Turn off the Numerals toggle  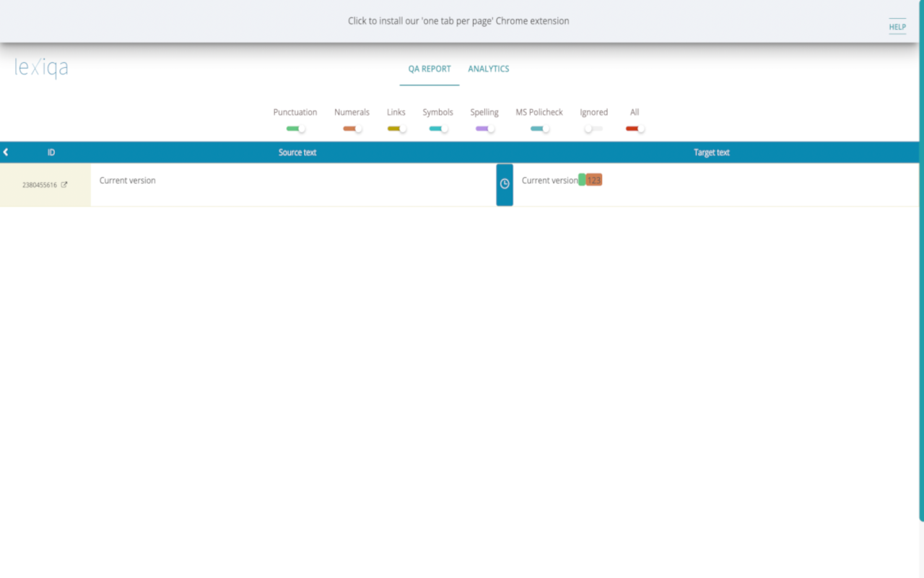tap(352, 128)
